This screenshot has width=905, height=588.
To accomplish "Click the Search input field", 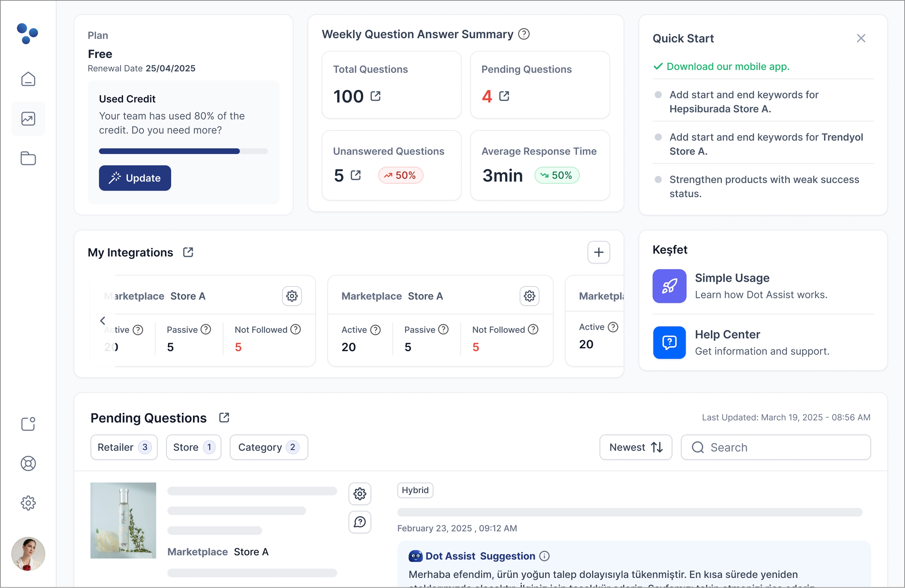I will coord(776,447).
